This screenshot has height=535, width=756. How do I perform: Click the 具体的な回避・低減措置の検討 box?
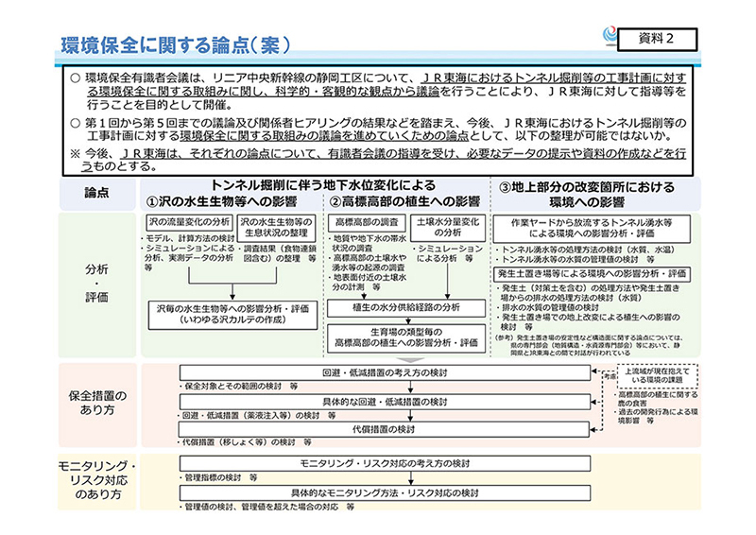coord(385,402)
